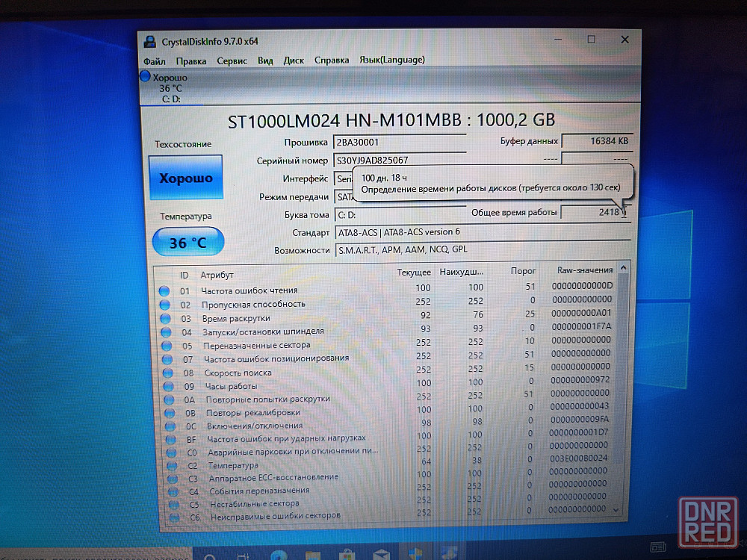The image size is (747, 560).
Task: Select the C: D: disk tab
Action: [x=171, y=88]
